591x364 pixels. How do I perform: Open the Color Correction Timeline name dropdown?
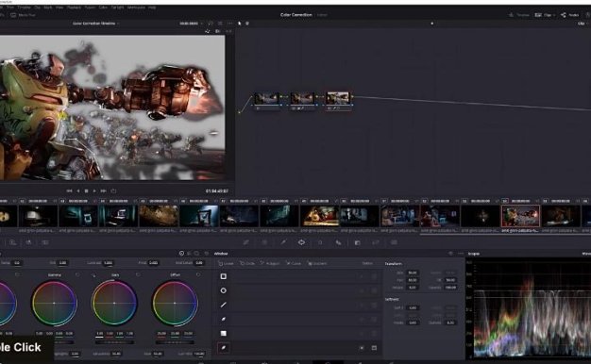click(x=95, y=24)
